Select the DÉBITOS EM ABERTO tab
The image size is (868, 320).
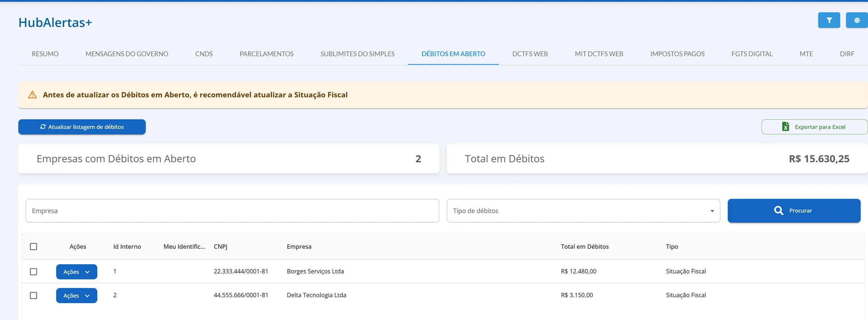point(454,54)
